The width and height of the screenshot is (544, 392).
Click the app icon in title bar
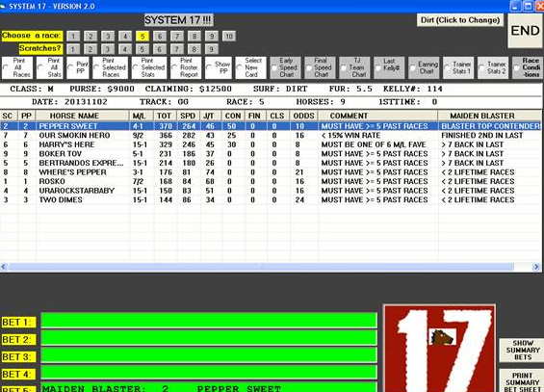(x=3, y=6)
